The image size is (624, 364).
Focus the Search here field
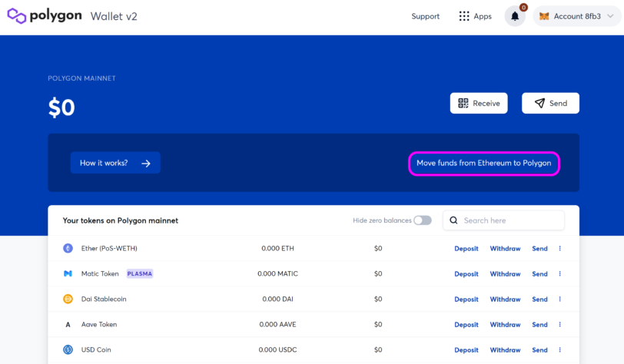click(503, 220)
